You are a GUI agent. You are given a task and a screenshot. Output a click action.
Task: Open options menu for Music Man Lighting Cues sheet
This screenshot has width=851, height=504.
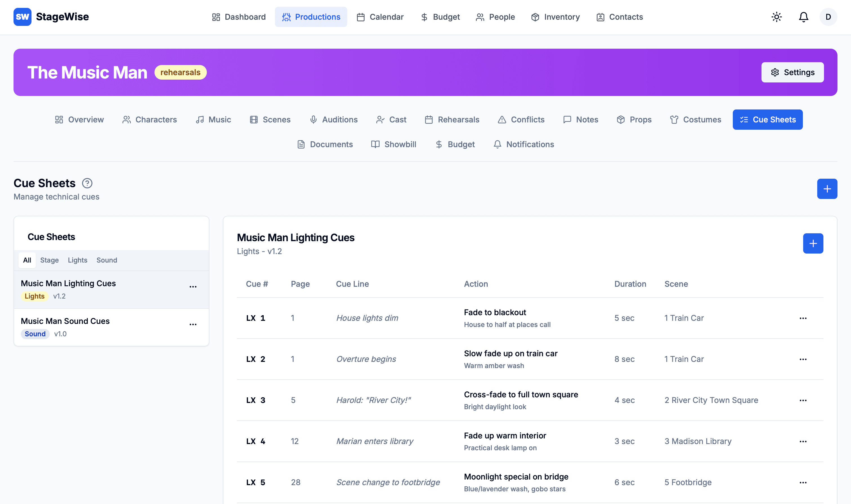(193, 287)
